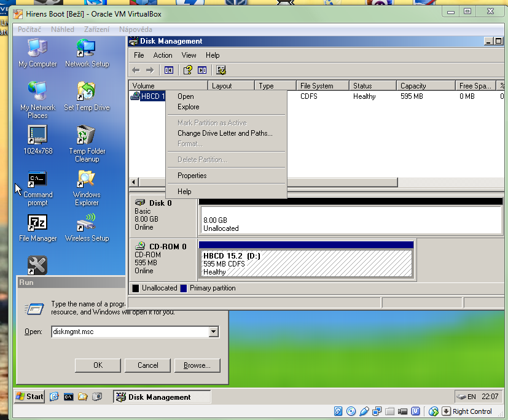508x420 pixels.
Task: Click the VirtualBox video capture status icon
Action: [402, 411]
